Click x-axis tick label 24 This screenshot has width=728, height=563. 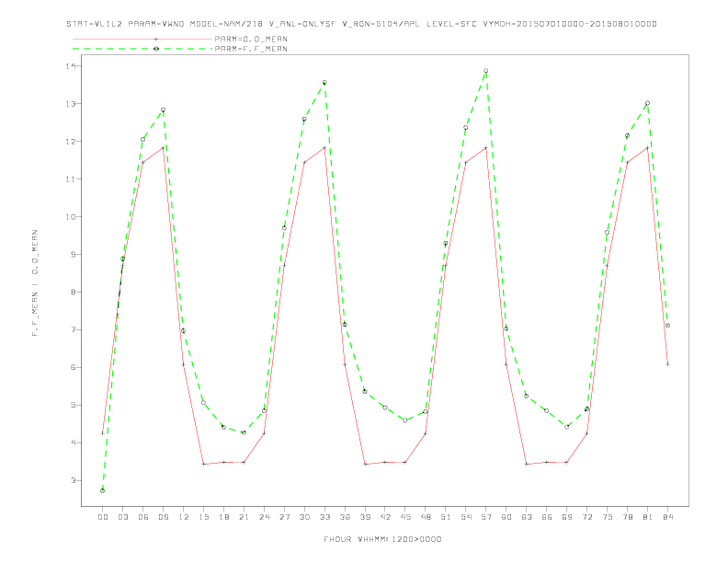click(264, 517)
